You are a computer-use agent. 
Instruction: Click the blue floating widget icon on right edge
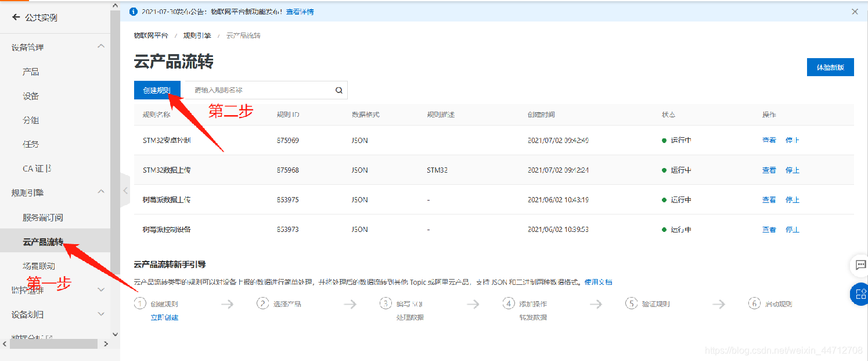point(860,295)
